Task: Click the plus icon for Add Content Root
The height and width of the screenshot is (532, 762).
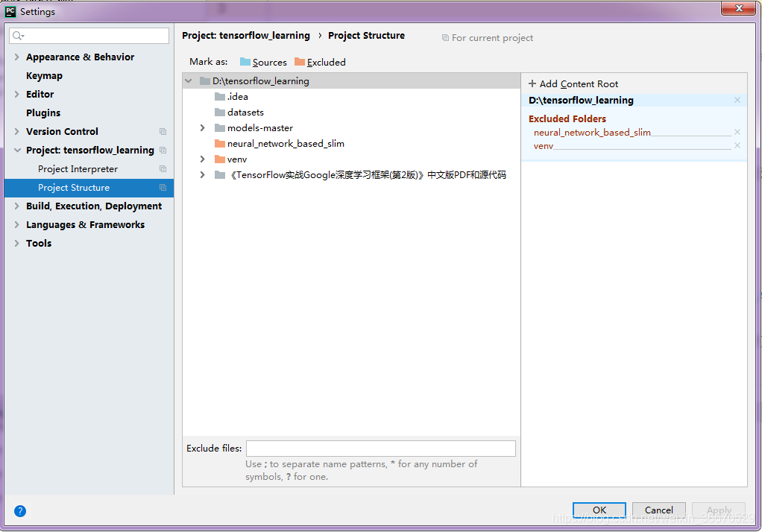Action: point(532,83)
